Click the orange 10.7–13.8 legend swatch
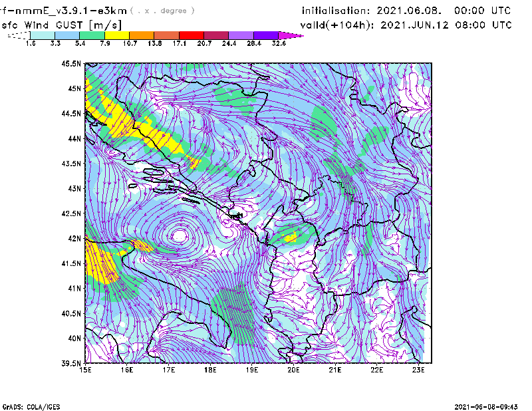The width and height of the screenshot is (532, 411). point(142,35)
